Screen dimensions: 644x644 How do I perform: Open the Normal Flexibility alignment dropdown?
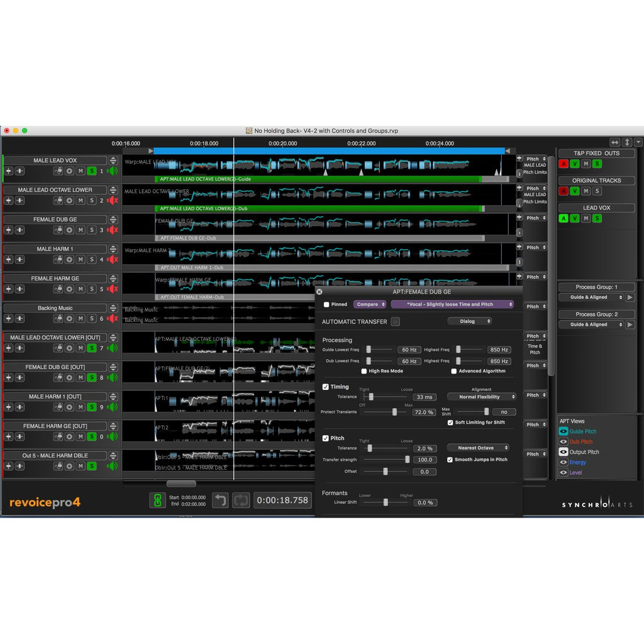482,397
